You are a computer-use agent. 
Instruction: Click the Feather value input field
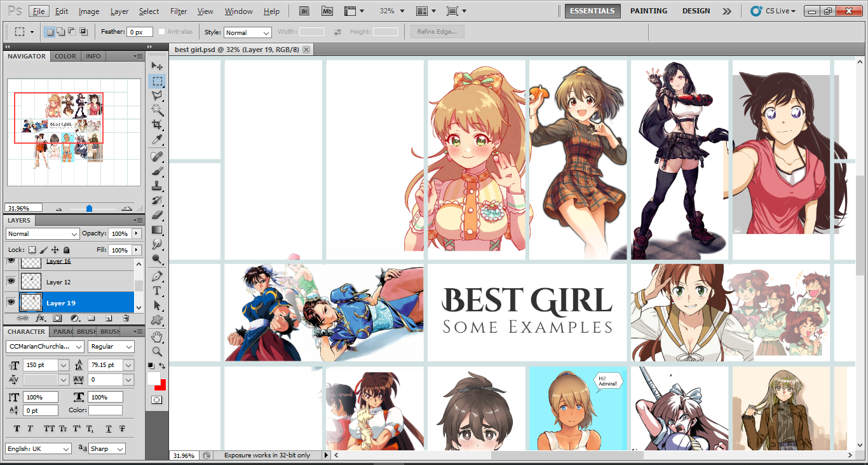pyautogui.click(x=140, y=32)
